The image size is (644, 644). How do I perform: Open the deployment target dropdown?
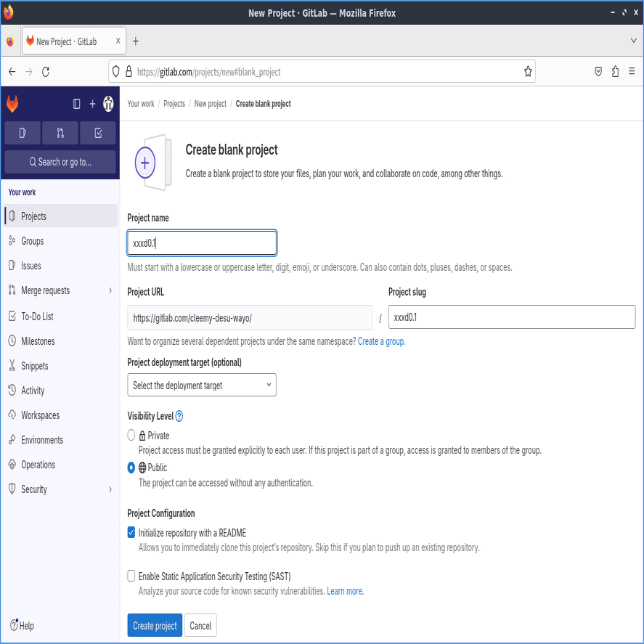[202, 385]
